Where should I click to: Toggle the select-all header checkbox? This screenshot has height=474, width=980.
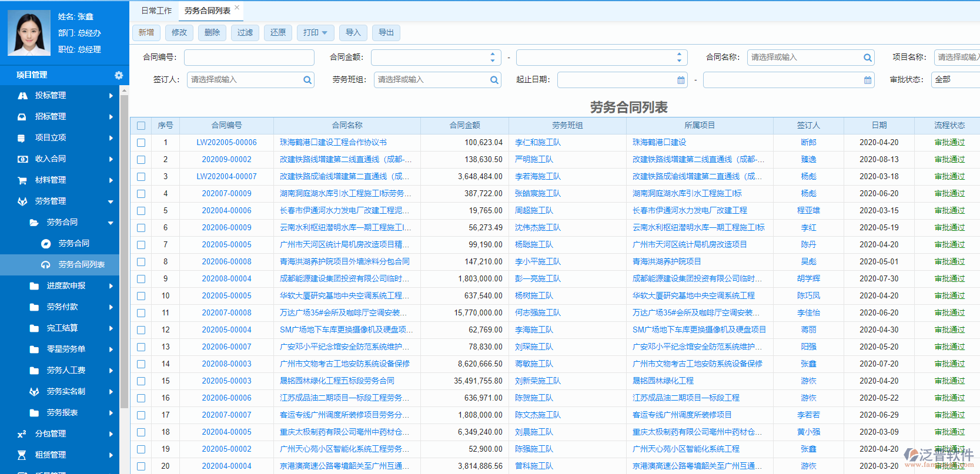(141, 126)
